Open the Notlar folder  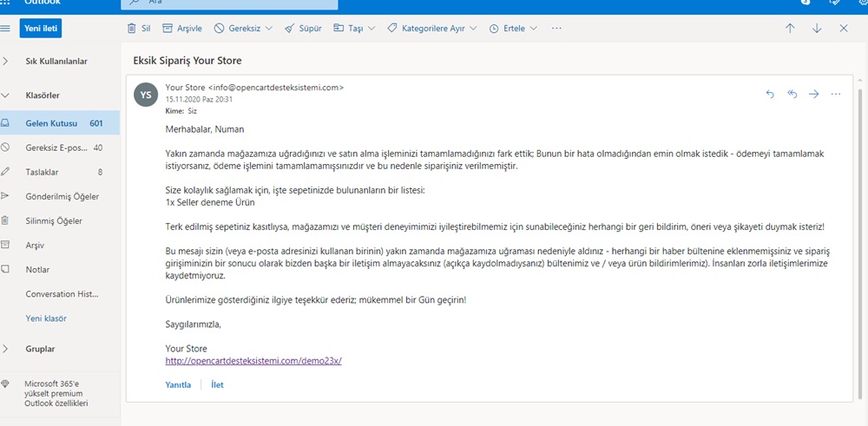(60, 270)
